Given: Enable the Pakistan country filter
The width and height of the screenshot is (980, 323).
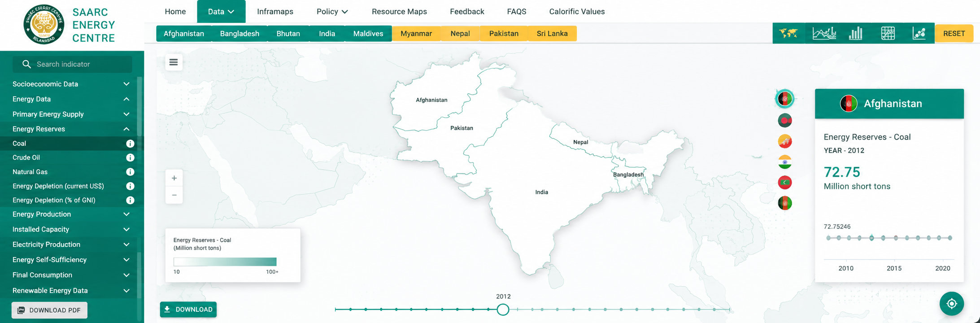Looking at the screenshot, I should (x=504, y=34).
